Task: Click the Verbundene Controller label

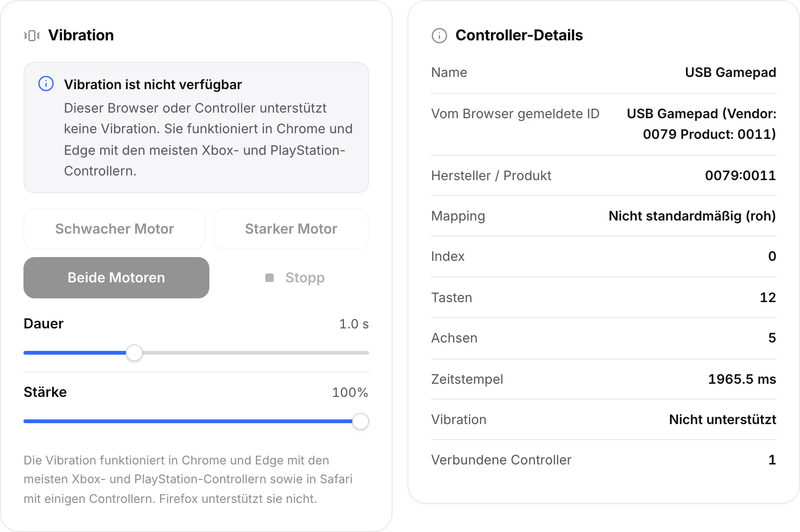Action: (501, 460)
